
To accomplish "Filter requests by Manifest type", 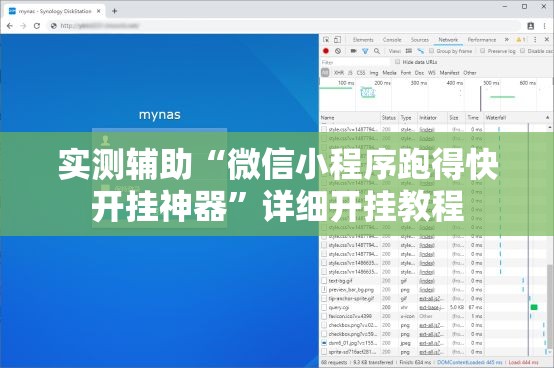I will (x=449, y=72).
